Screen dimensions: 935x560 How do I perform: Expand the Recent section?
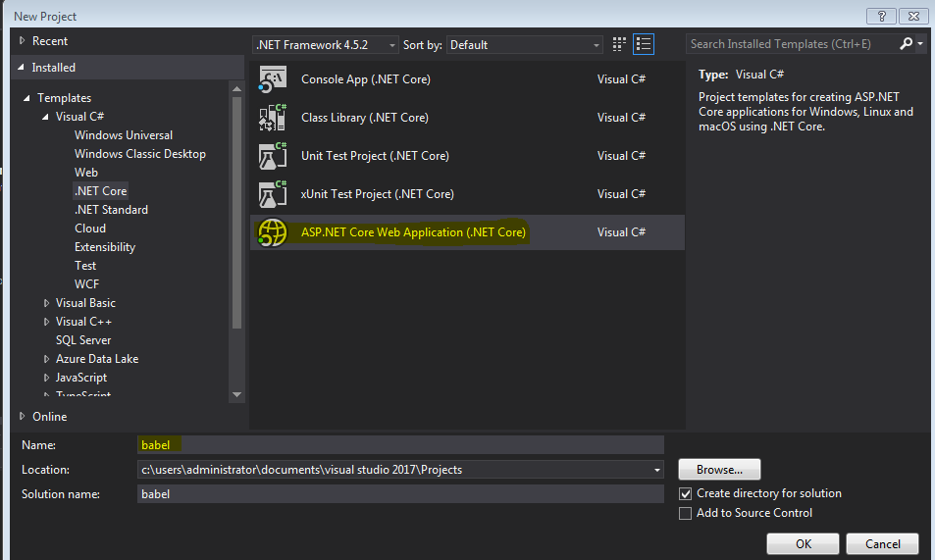(22, 40)
